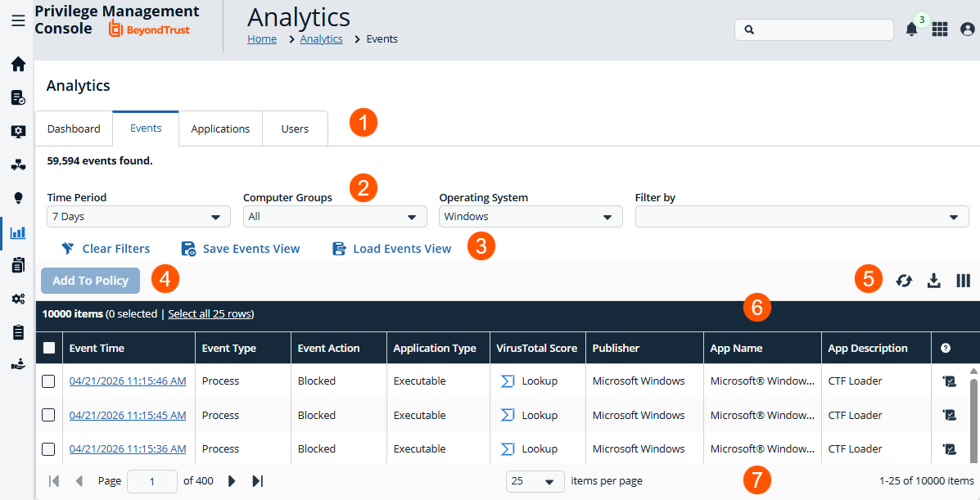
Task: Open the lightbulb sidebar icon
Action: pos(18,198)
